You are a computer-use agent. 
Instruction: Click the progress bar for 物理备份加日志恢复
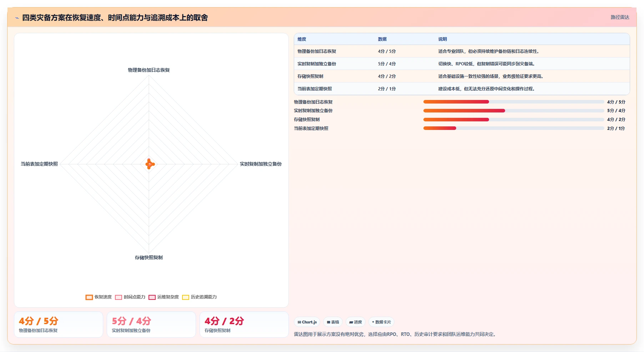[x=513, y=102]
